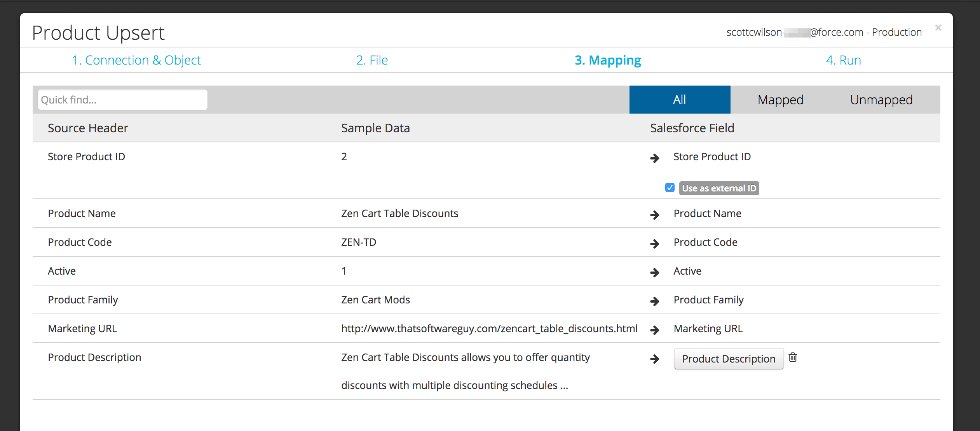Click the Product Code source header
The image size is (980, 431).
[80, 242]
